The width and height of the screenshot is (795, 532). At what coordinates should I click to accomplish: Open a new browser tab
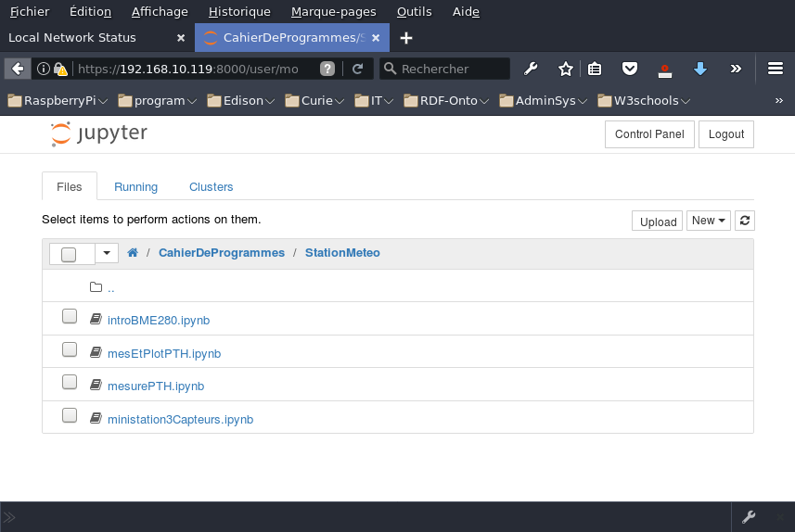(405, 38)
